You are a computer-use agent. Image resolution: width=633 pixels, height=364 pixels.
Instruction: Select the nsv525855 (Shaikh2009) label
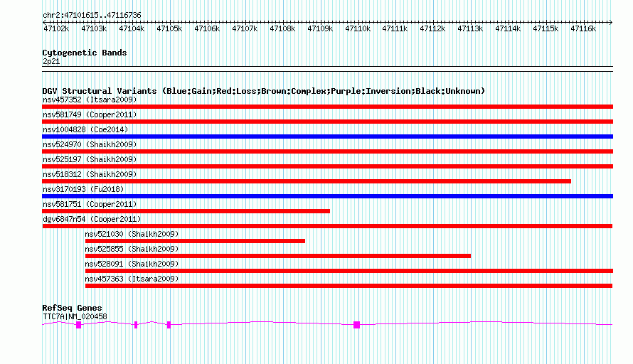[x=132, y=249]
